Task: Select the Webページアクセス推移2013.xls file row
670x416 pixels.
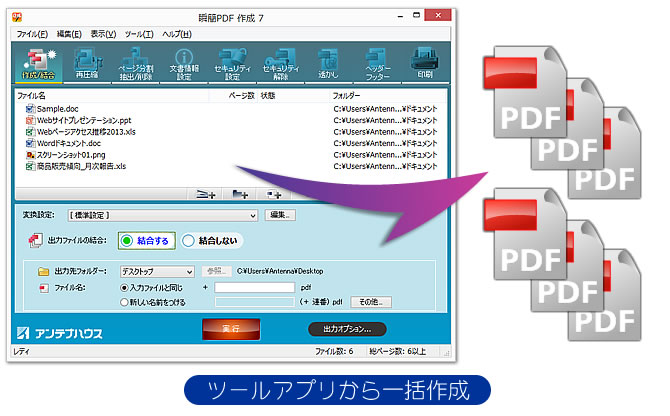Action: pyautogui.click(x=231, y=132)
